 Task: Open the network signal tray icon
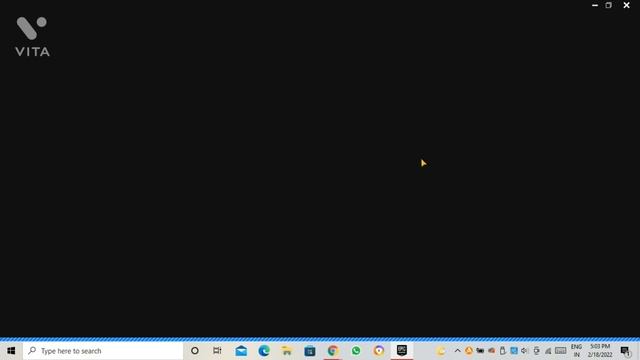[548, 351]
